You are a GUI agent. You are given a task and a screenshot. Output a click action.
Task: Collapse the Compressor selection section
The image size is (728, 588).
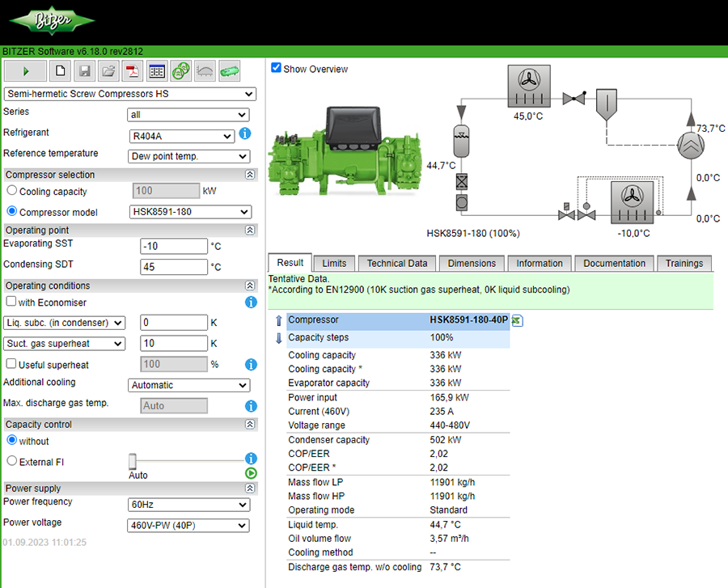point(250,175)
